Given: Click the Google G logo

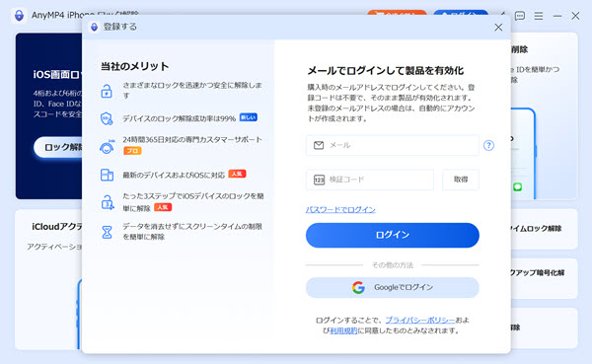Looking at the screenshot, I should (358, 287).
